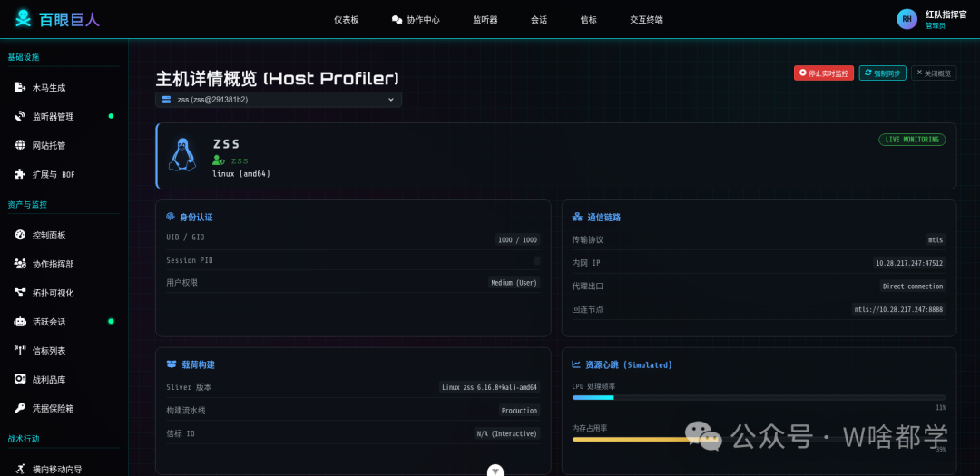Open 拓扑可视化 in the sidebar
The height and width of the screenshot is (476, 980).
(54, 293)
